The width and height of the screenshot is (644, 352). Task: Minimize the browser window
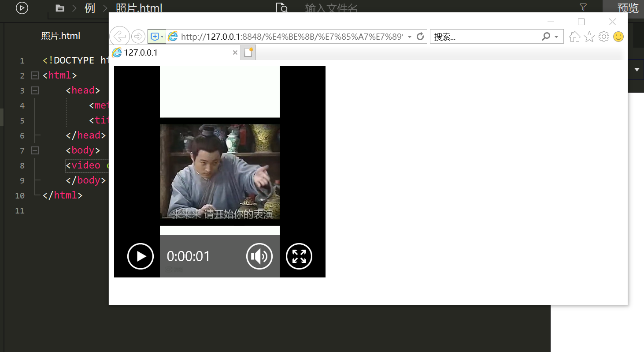550,22
